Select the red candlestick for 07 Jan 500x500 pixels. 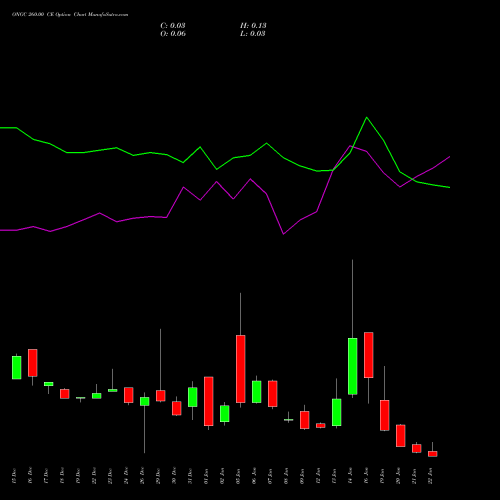coord(273,394)
